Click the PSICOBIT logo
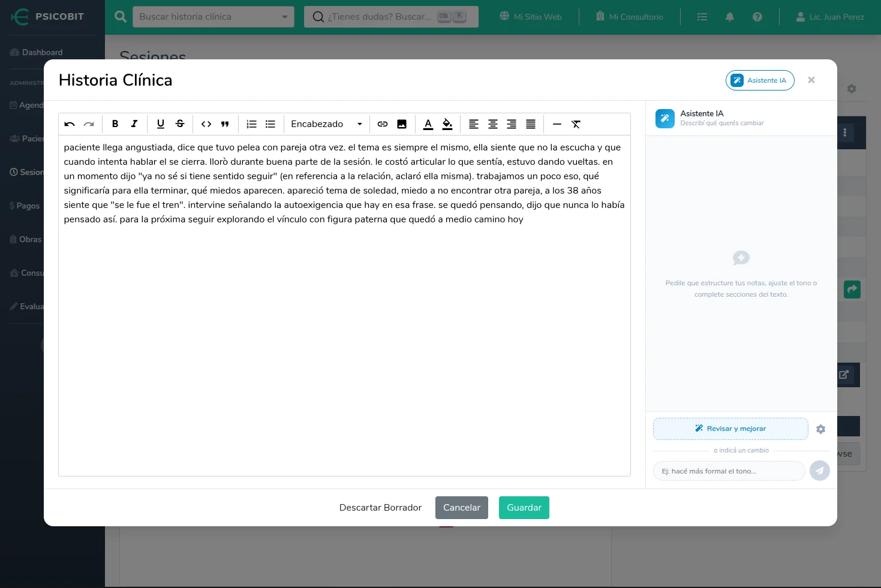The width and height of the screenshot is (881, 588). click(48, 17)
